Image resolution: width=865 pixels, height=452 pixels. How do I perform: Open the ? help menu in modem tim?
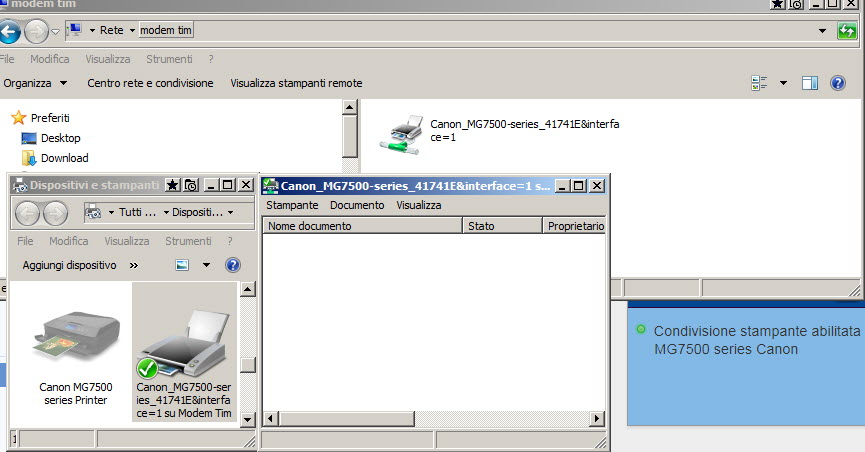(211, 59)
